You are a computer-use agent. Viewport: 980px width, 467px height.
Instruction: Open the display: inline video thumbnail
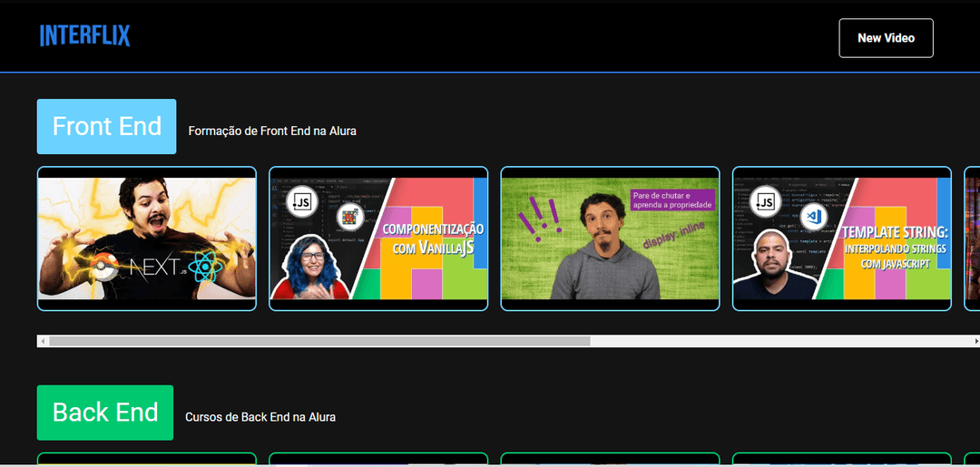(x=610, y=238)
